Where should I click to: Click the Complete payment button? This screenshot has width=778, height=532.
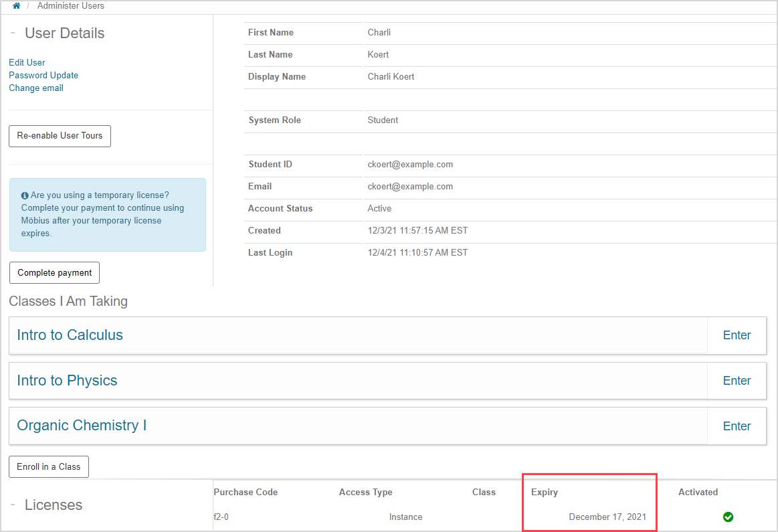click(54, 272)
